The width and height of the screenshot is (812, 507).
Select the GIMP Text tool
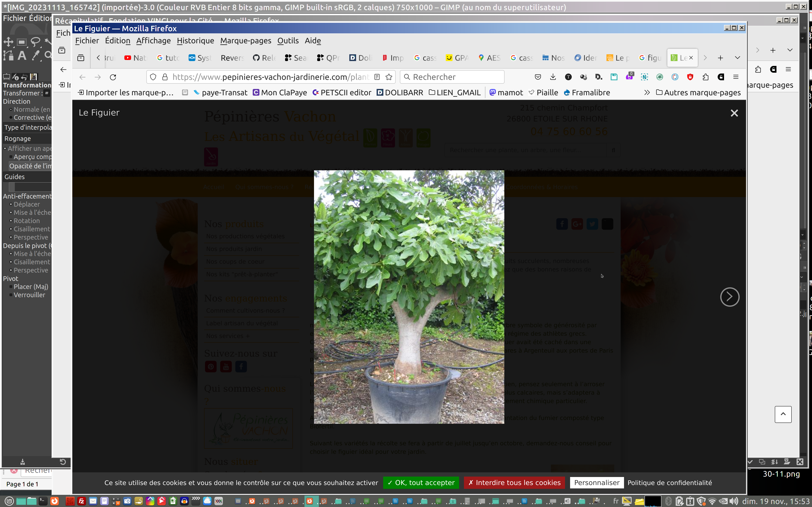pos(22,55)
